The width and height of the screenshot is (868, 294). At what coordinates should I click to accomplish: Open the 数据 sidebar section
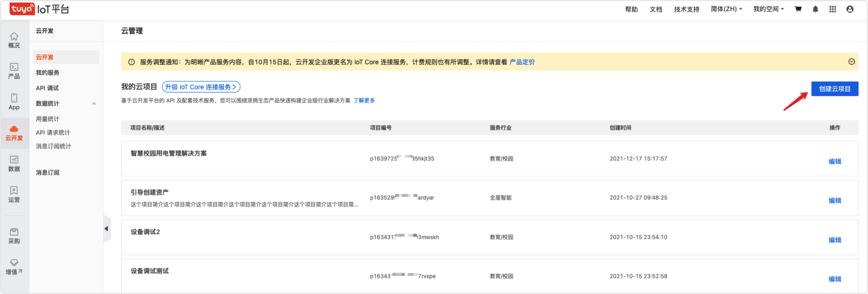pyautogui.click(x=14, y=164)
